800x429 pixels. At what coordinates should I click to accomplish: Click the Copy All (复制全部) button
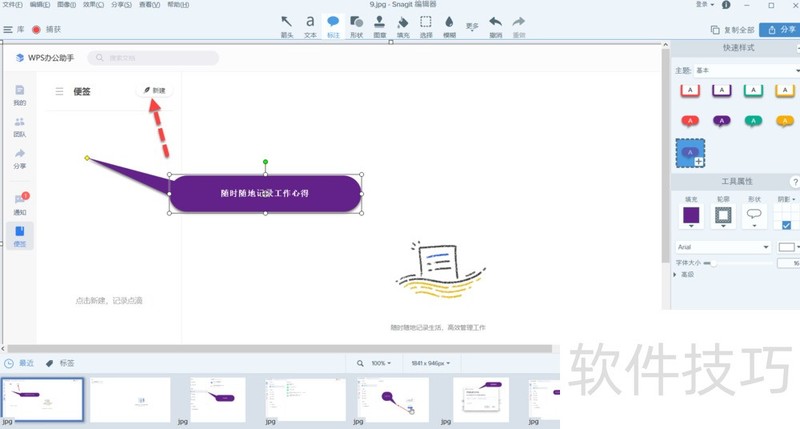(x=730, y=30)
